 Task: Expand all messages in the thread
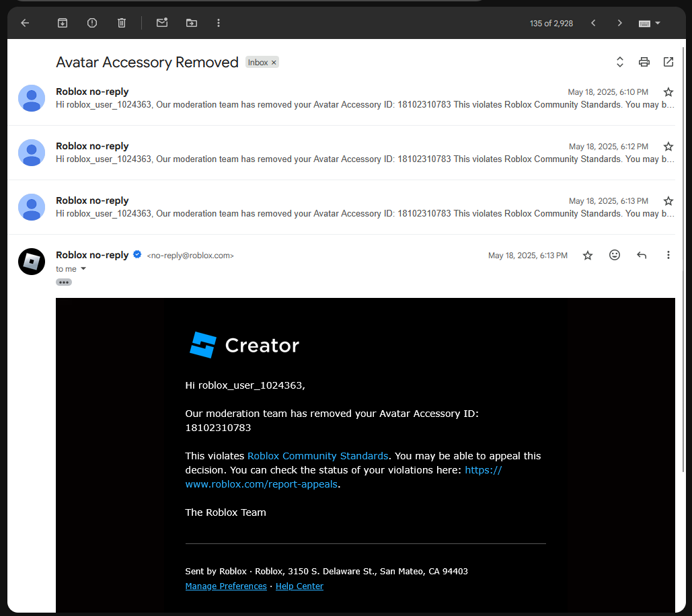pyautogui.click(x=619, y=63)
